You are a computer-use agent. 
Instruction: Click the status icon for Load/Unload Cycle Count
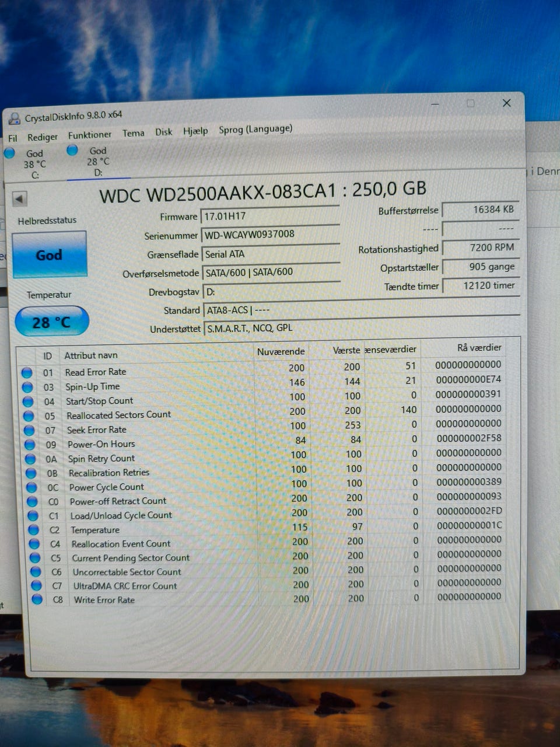coord(33,516)
